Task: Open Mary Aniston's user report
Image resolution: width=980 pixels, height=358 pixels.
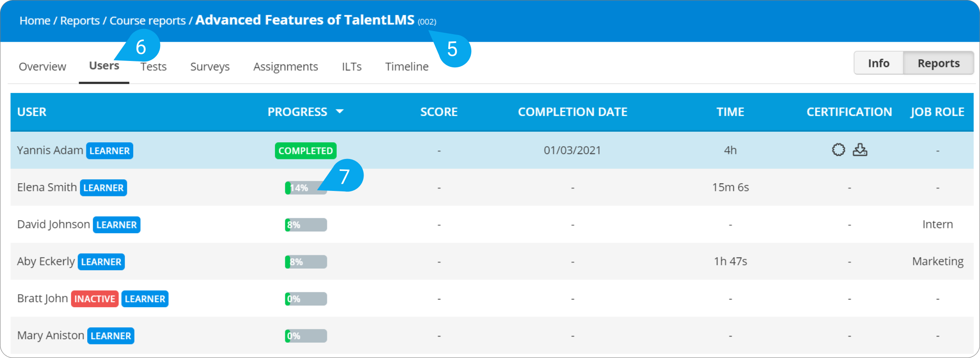Action: [x=51, y=335]
